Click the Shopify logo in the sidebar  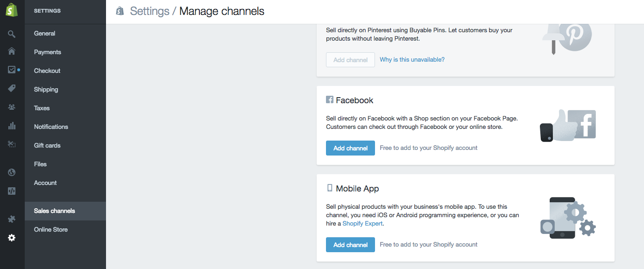pyautogui.click(x=12, y=10)
